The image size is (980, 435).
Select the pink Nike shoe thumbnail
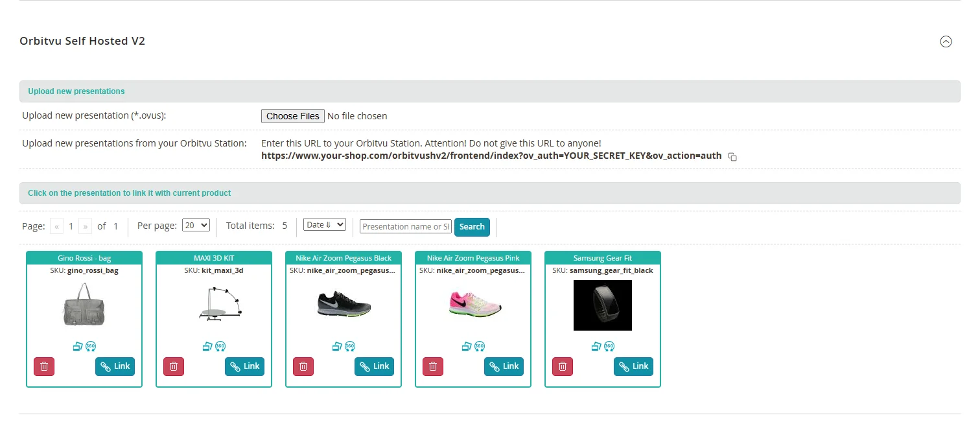(475, 303)
